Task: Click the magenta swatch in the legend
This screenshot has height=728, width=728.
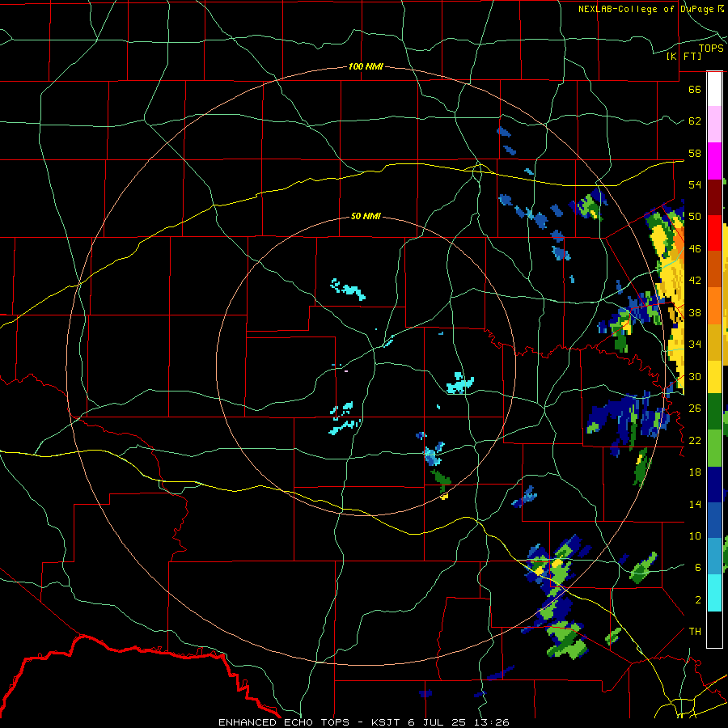Action: click(x=714, y=161)
